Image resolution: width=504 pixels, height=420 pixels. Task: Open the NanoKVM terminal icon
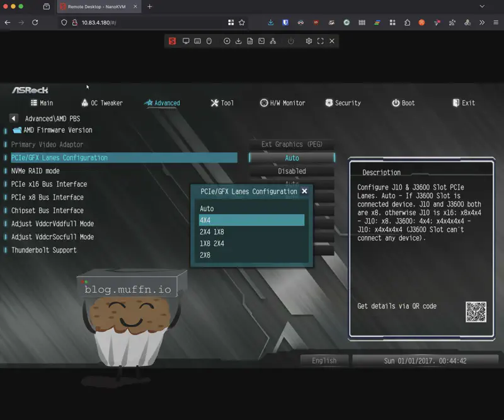tap(261, 41)
